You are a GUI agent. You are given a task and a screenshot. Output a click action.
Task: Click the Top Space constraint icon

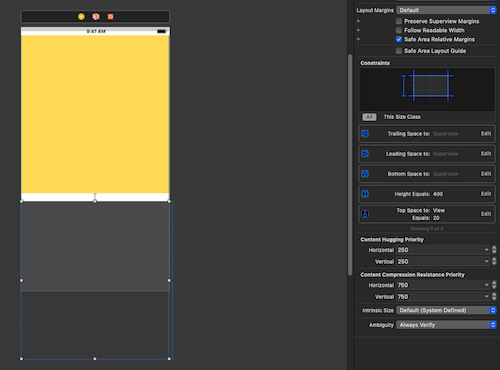[365, 214]
